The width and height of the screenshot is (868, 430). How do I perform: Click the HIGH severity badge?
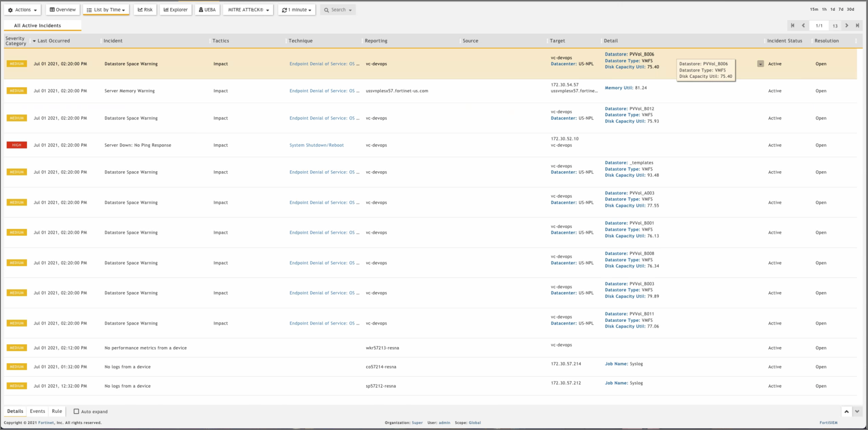(17, 145)
